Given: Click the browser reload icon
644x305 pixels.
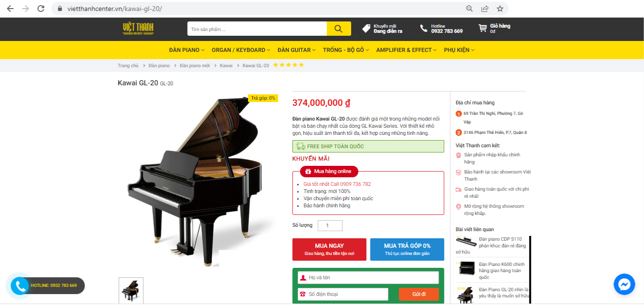Looking at the screenshot, I should tap(41, 9).
